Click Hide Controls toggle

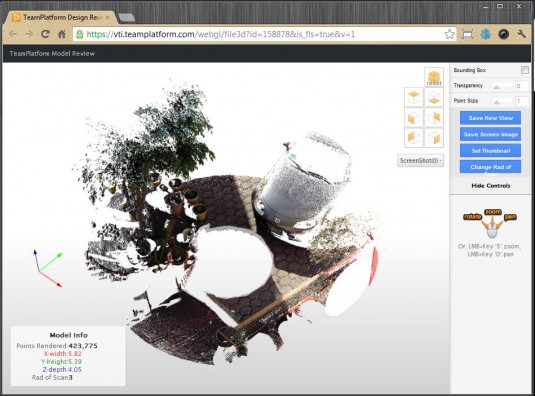point(491,186)
